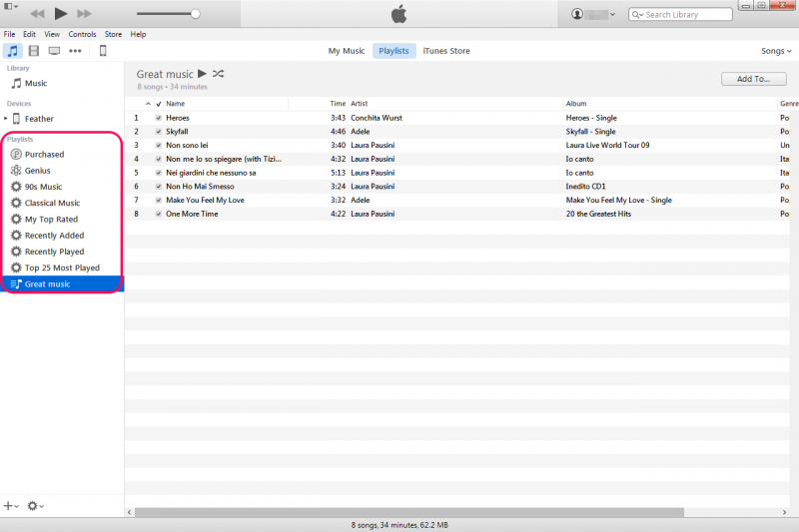Click the horizontal scrollbar left arrow
The width and height of the screenshot is (799, 532).
[x=130, y=512]
